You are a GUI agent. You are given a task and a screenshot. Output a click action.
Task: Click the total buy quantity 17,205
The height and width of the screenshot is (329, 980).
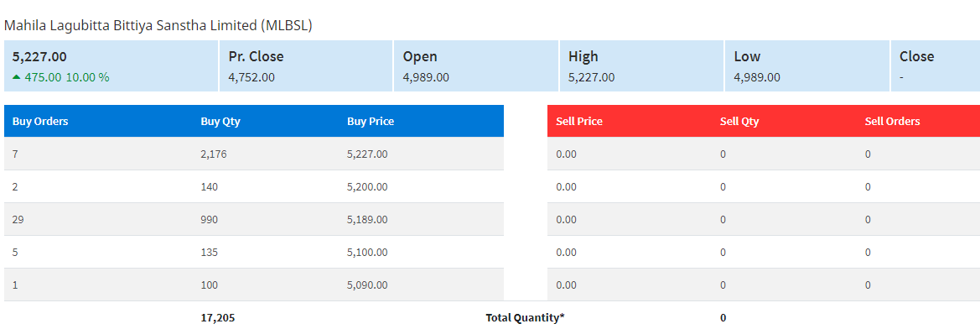pyautogui.click(x=217, y=318)
